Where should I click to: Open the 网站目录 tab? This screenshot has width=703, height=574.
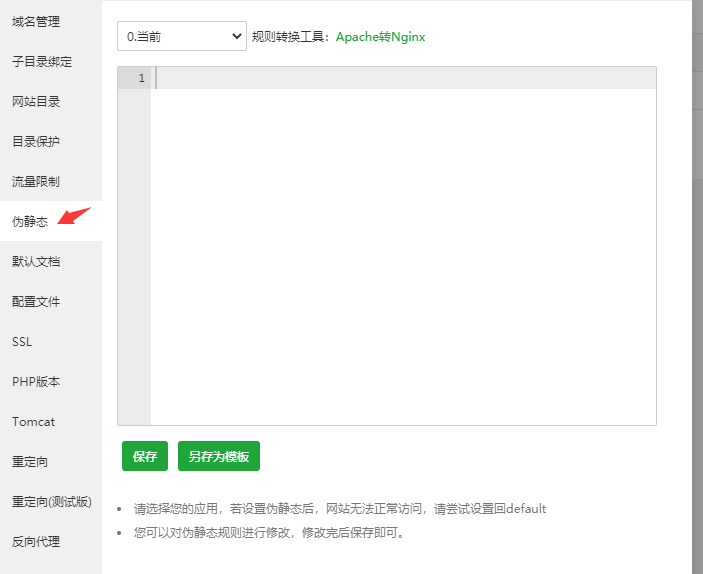(51, 101)
